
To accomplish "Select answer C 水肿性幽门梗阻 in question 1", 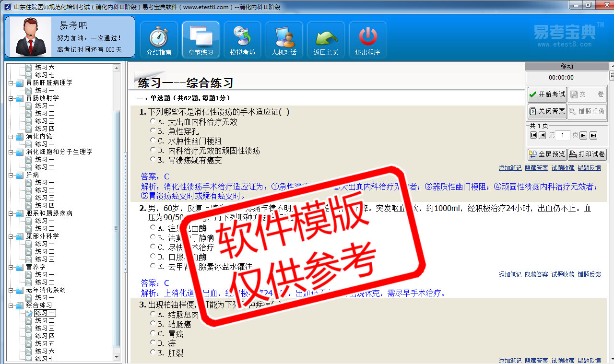I will click(153, 141).
